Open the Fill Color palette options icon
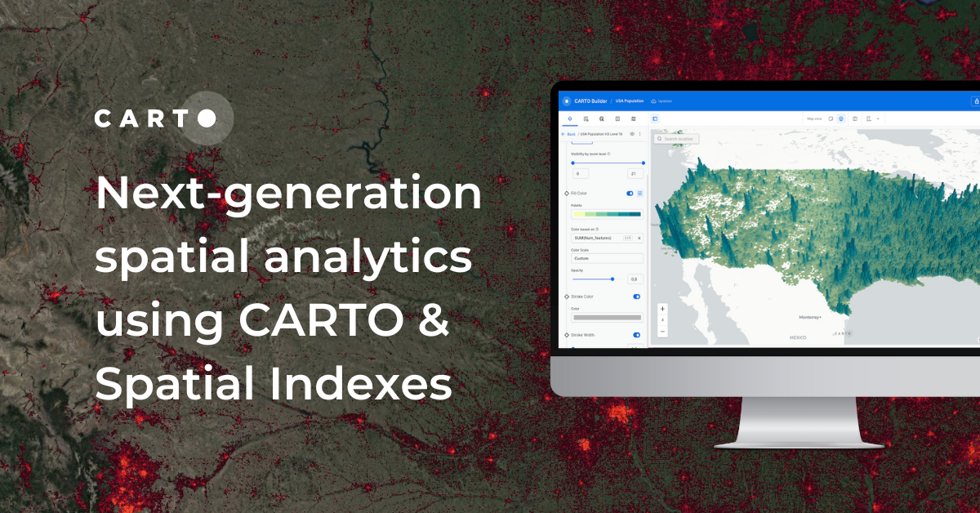This screenshot has height=513, width=980. [640, 192]
